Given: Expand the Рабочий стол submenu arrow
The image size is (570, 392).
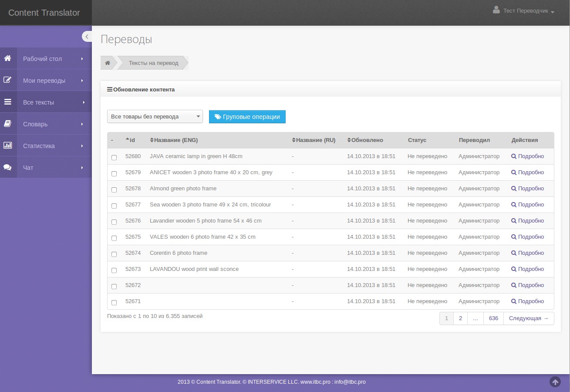Looking at the screenshot, I should point(82,59).
